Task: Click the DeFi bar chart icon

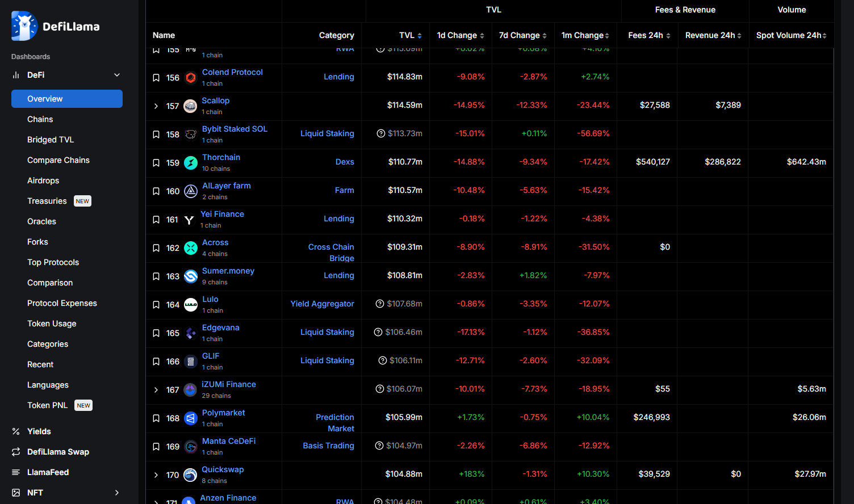Action: pyautogui.click(x=16, y=75)
